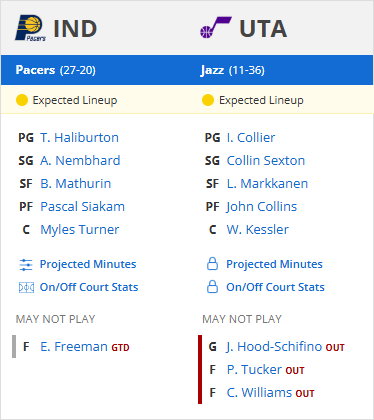Click the Jazz (11-36) team header
The width and height of the screenshot is (374, 420).
[x=233, y=70]
